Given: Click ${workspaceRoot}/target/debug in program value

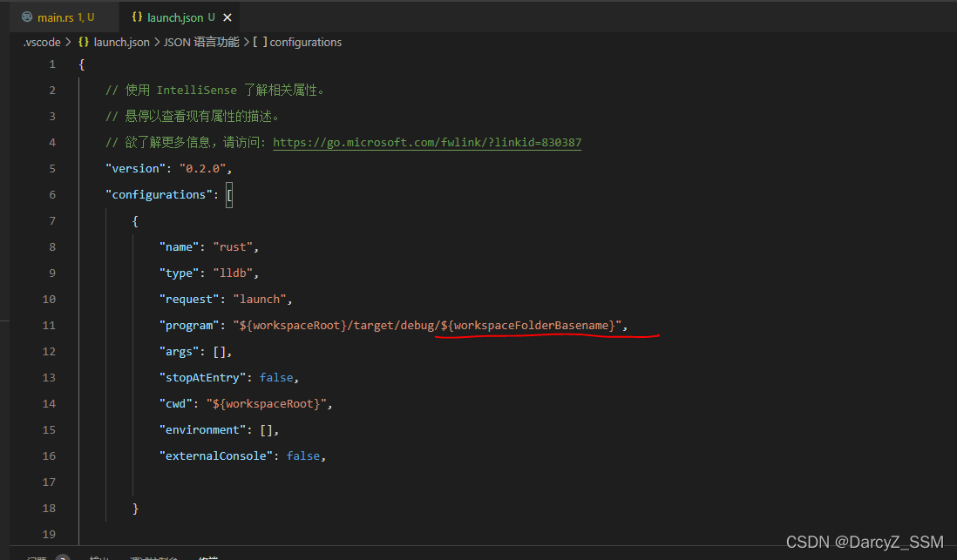Looking at the screenshot, I should pos(337,325).
